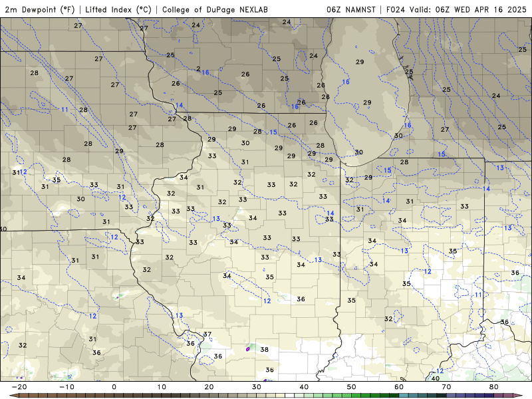Click the -10 label on the color scale
The height and width of the screenshot is (399, 532).
coord(66,387)
